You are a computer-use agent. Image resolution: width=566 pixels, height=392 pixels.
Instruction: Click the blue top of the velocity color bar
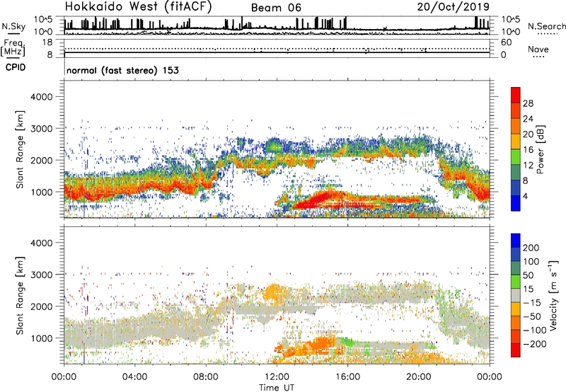point(516,241)
